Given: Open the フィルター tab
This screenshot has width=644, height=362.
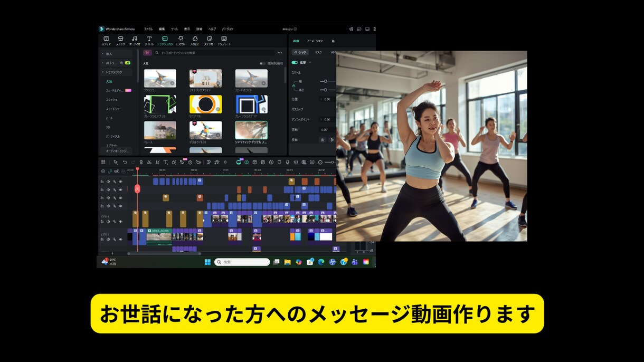Looking at the screenshot, I should tap(195, 41).
